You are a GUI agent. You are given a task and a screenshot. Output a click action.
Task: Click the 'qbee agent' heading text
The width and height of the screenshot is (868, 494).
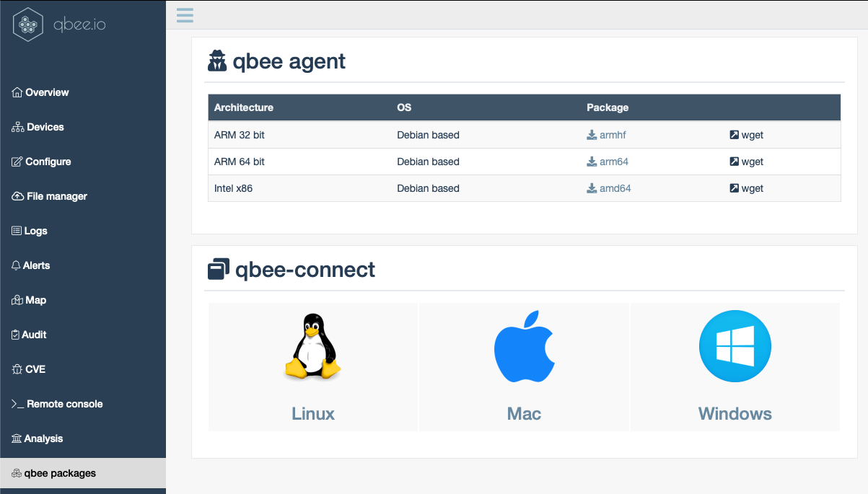(x=289, y=61)
